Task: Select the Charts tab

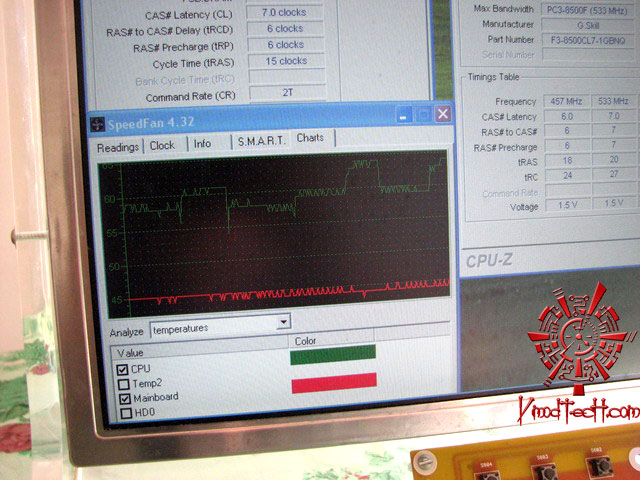Action: tap(311, 138)
